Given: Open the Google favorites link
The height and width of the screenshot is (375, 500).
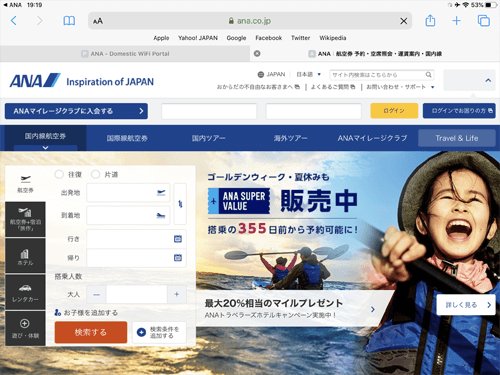Looking at the screenshot, I should [x=236, y=38].
